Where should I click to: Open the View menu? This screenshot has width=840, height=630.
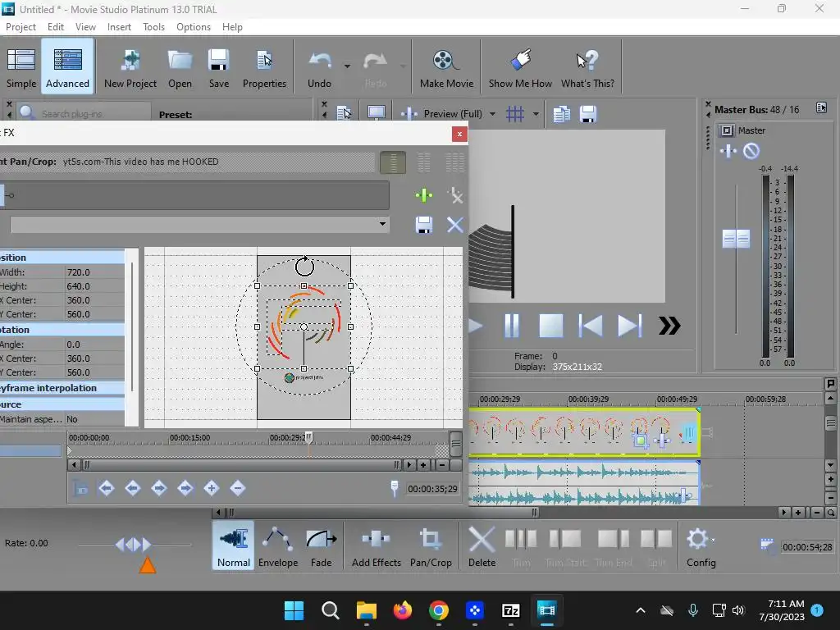[x=85, y=27]
